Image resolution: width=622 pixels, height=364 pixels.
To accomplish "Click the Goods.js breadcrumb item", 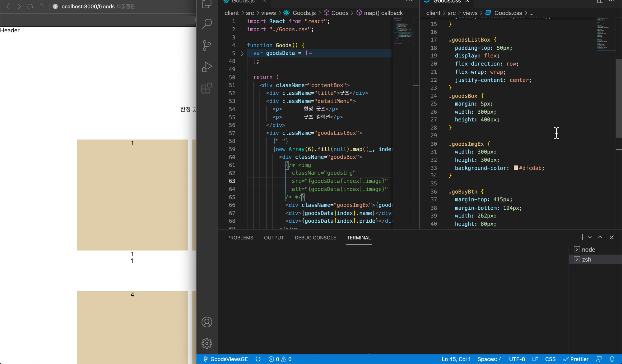I will pos(304,13).
